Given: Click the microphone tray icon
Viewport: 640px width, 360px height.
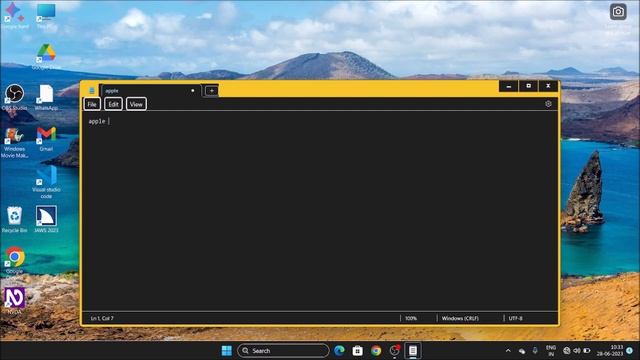Looking at the screenshot, I should 535,351.
